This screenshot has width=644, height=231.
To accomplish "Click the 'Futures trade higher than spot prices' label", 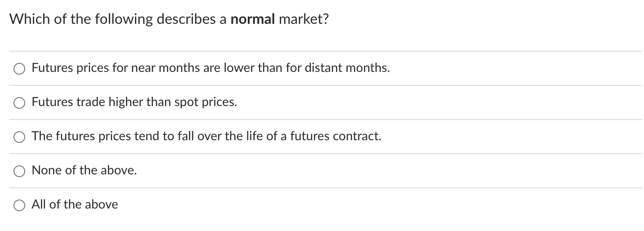I will (134, 102).
